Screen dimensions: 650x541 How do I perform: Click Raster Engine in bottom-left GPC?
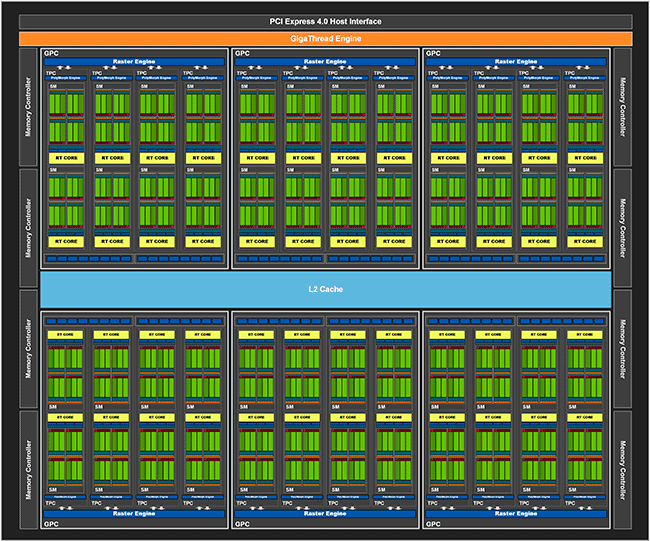[x=134, y=513]
